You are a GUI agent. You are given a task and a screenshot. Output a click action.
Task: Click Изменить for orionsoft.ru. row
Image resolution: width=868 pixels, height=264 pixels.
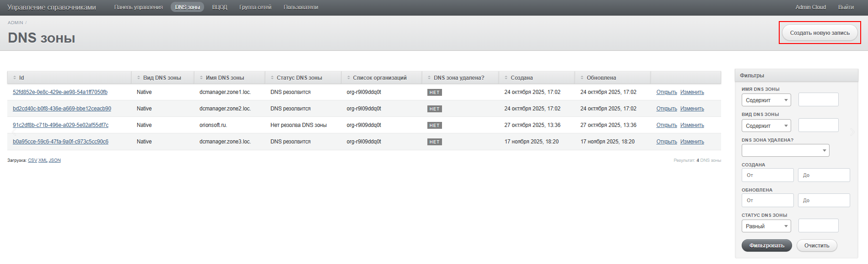pos(692,125)
